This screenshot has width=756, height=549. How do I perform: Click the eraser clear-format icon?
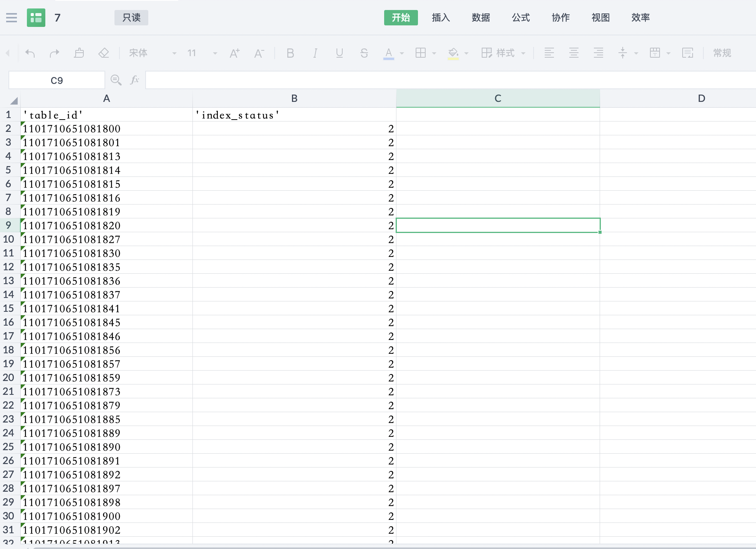(104, 53)
